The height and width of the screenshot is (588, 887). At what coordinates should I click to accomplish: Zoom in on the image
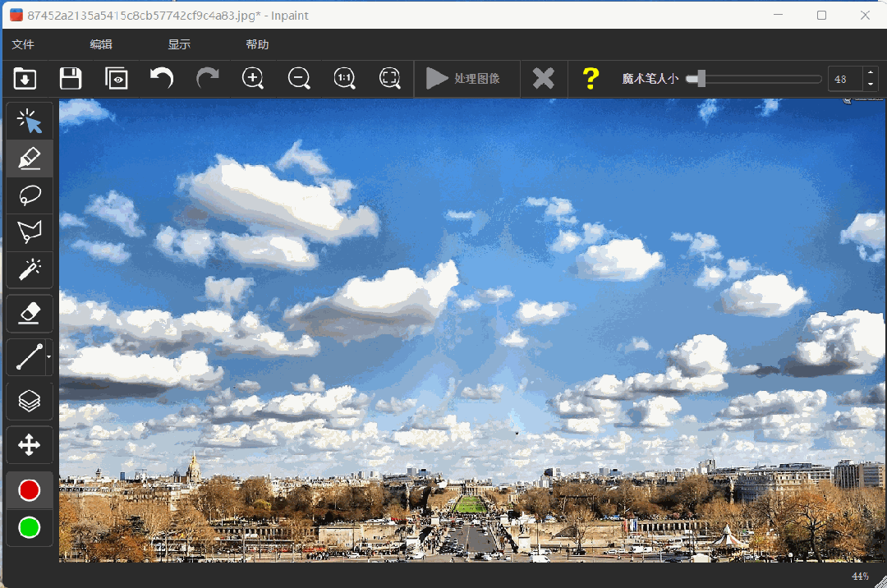click(253, 78)
